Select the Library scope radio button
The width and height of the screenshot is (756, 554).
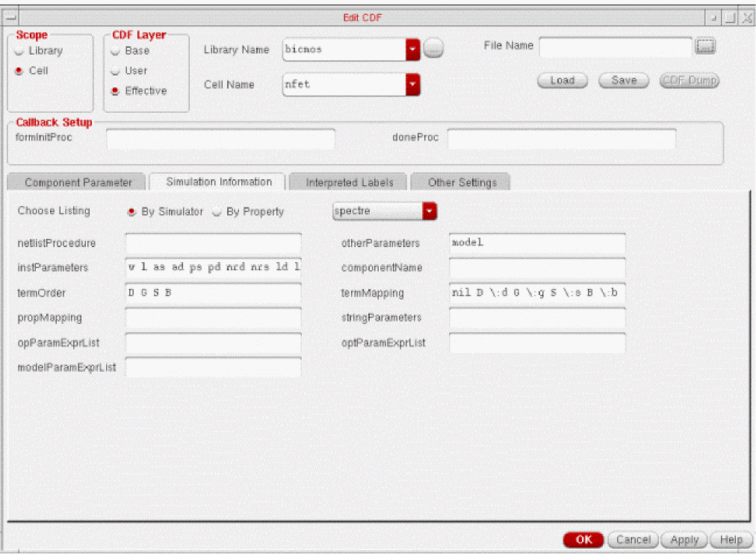click(x=19, y=51)
